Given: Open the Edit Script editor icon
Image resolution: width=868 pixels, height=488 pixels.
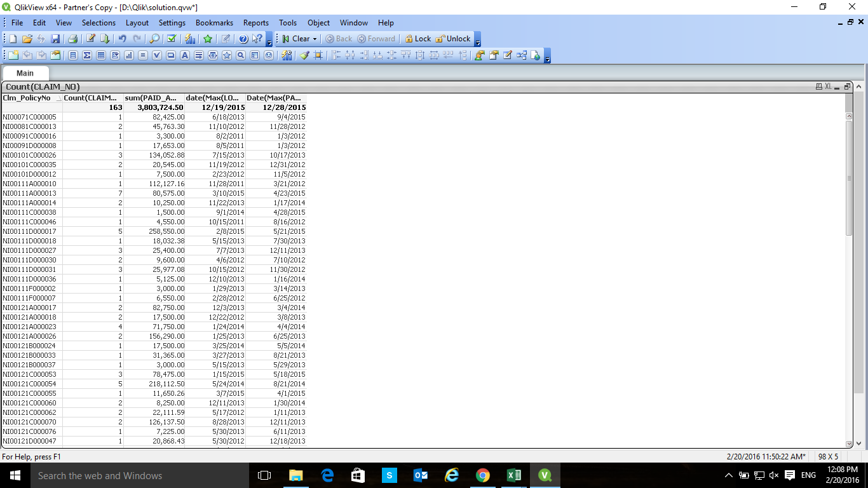Looking at the screenshot, I should pyautogui.click(x=91, y=39).
